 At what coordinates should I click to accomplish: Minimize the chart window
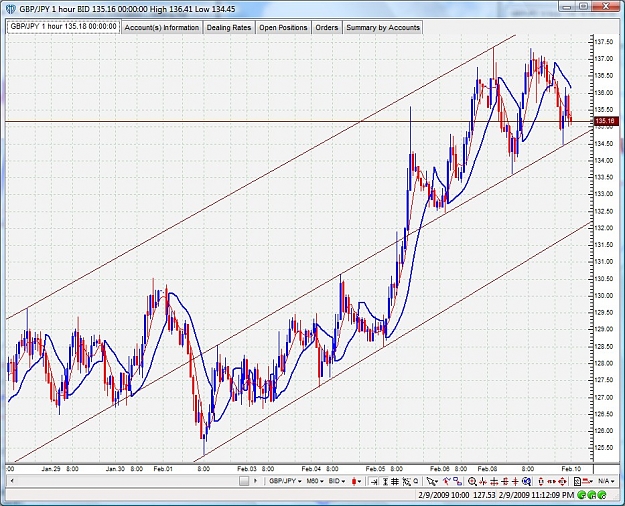tap(566, 6)
